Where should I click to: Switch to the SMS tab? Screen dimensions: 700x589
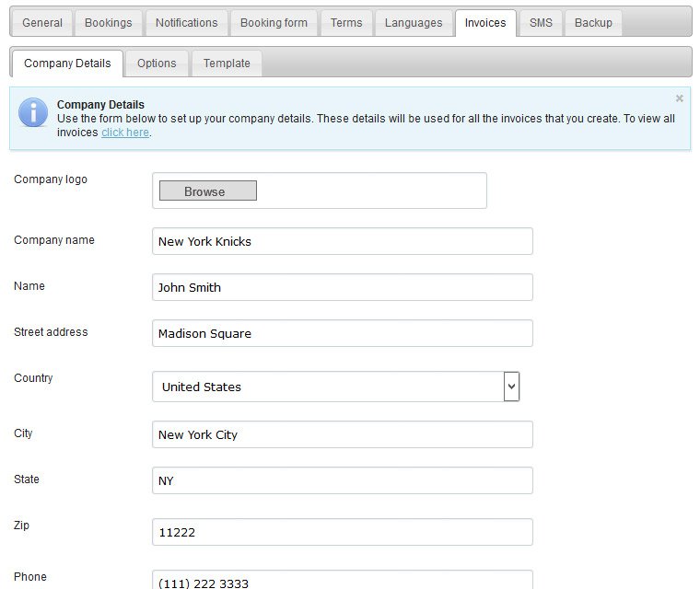(541, 23)
